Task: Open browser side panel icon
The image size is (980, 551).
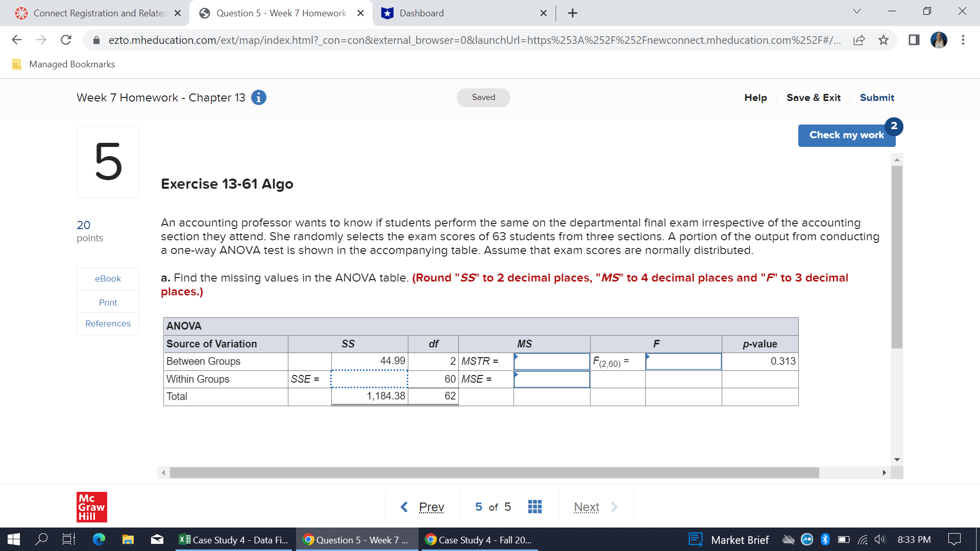Action: [x=914, y=40]
